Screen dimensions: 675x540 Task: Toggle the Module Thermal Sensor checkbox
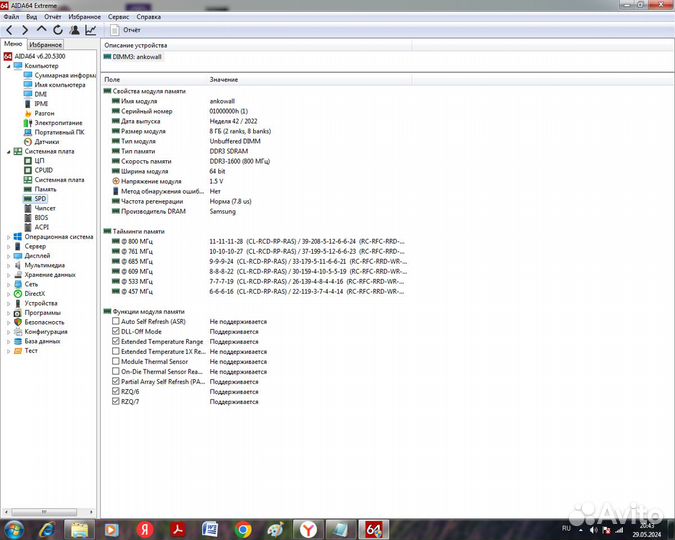[x=116, y=361]
